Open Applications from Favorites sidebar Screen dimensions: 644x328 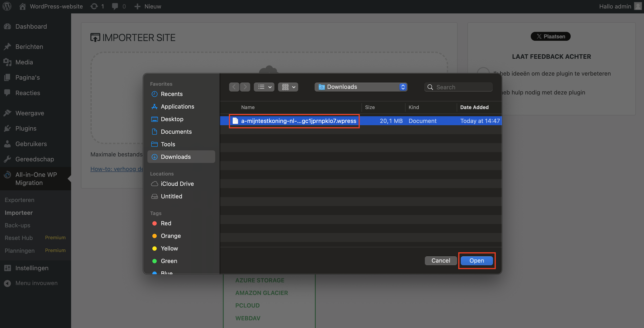pos(177,107)
